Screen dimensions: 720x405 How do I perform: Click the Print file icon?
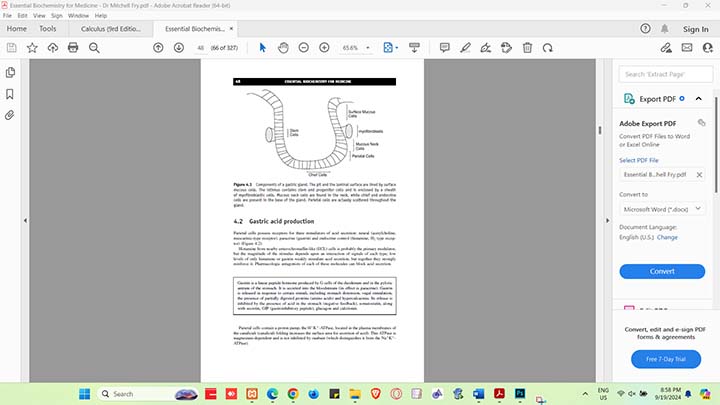coord(72,48)
